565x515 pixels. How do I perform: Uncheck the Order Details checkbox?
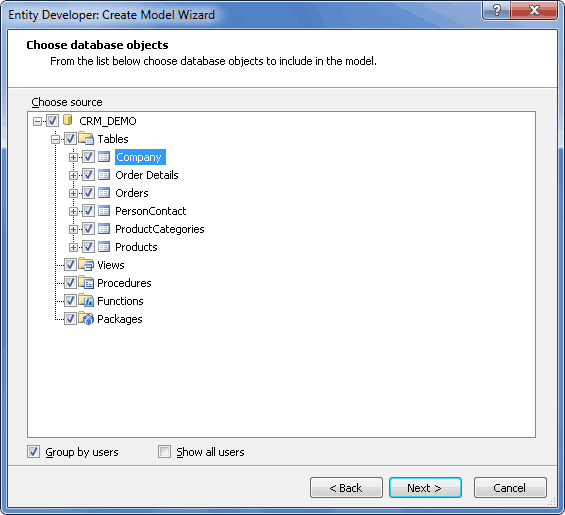(88, 175)
